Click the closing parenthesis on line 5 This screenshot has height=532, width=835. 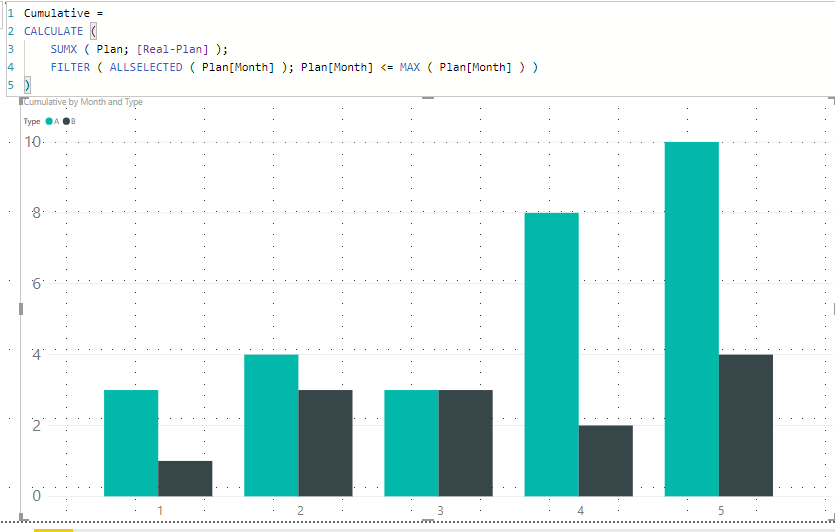pyautogui.click(x=28, y=85)
